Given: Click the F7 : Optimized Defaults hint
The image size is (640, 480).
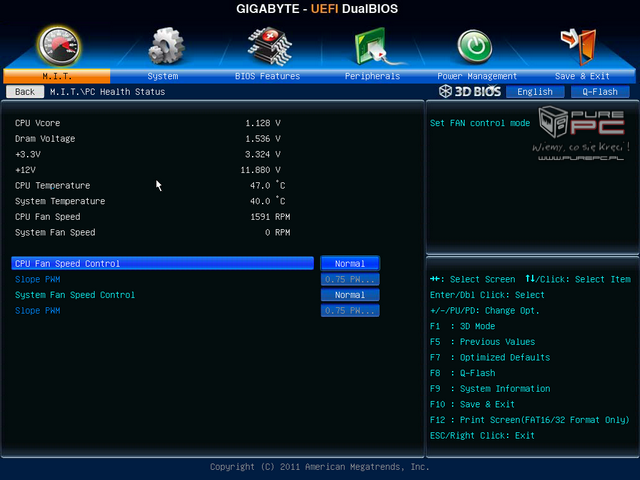Looking at the screenshot, I should [x=490, y=357].
